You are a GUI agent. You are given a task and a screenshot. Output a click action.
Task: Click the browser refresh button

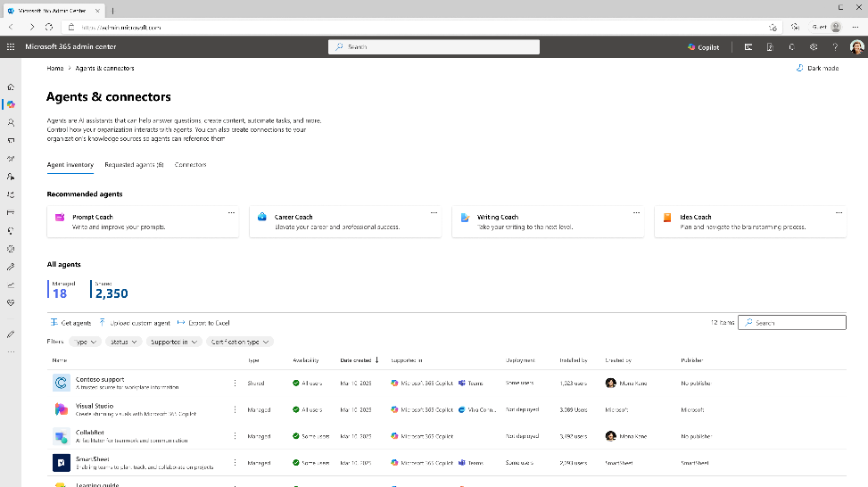click(49, 27)
